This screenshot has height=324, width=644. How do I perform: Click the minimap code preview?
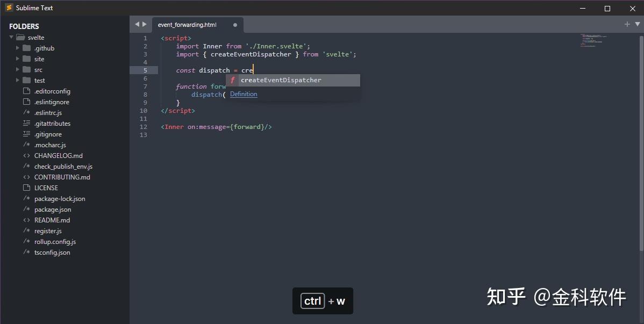click(593, 40)
